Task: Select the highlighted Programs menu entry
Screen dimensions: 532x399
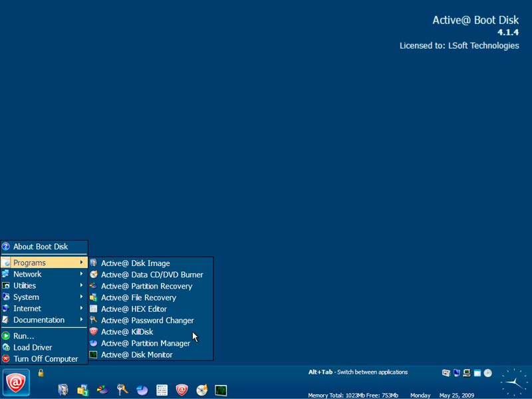Action: 44,263
